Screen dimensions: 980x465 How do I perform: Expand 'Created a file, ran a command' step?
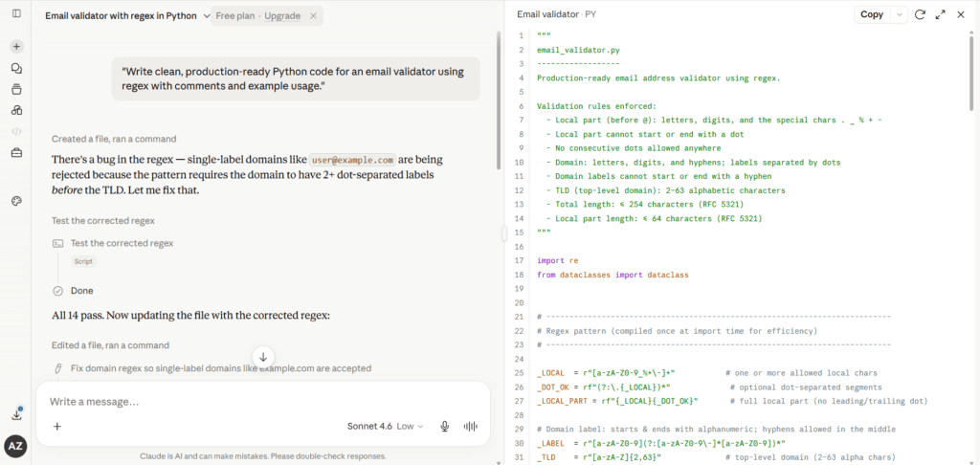pyautogui.click(x=114, y=139)
